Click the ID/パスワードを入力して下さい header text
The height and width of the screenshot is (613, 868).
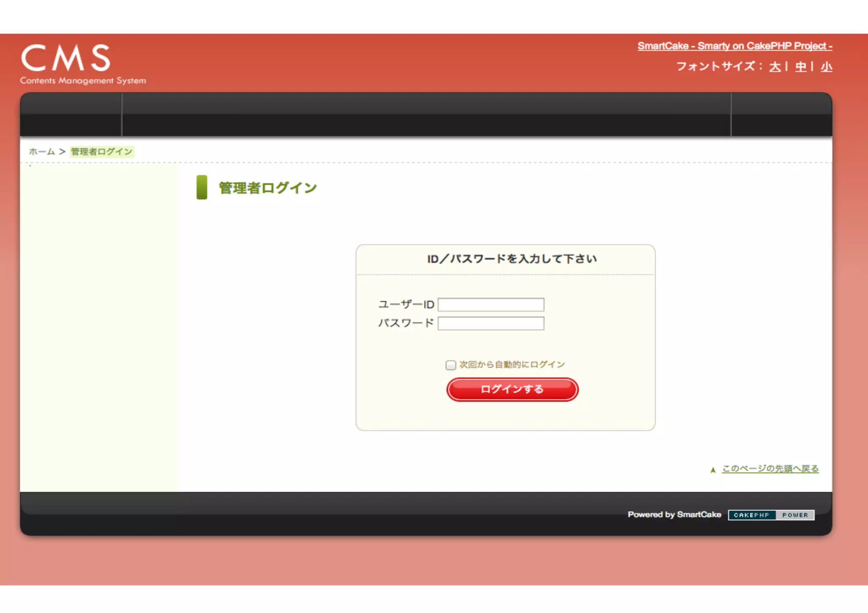coord(512,259)
